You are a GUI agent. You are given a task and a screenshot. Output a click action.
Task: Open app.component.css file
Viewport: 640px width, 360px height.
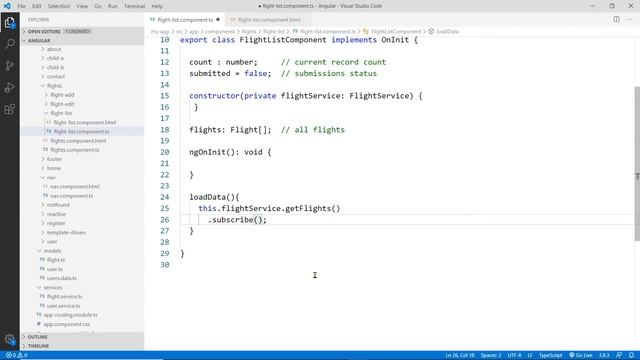point(67,324)
